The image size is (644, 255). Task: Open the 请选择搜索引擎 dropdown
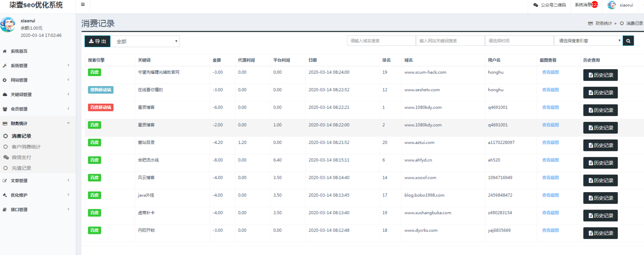[x=588, y=41]
